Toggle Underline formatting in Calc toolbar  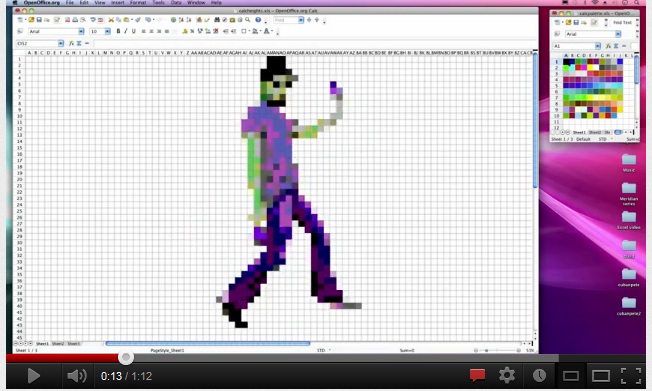pos(133,31)
